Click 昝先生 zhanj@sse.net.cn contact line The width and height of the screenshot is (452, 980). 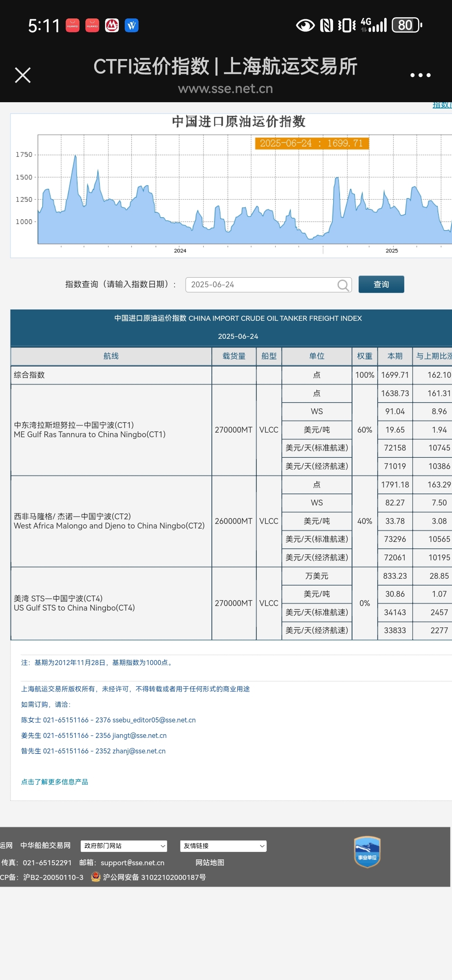[x=93, y=751]
